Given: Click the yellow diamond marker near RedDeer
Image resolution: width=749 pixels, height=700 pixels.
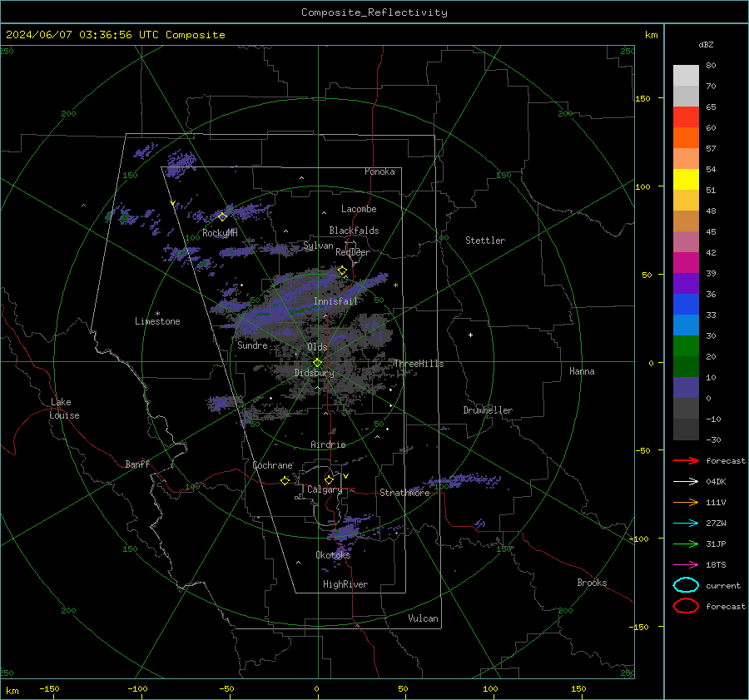Looking at the screenshot, I should pos(342,271).
